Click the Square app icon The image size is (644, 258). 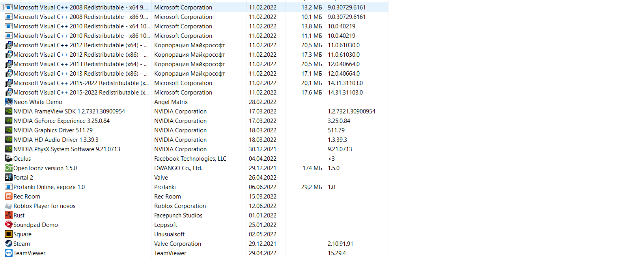[x=9, y=234]
